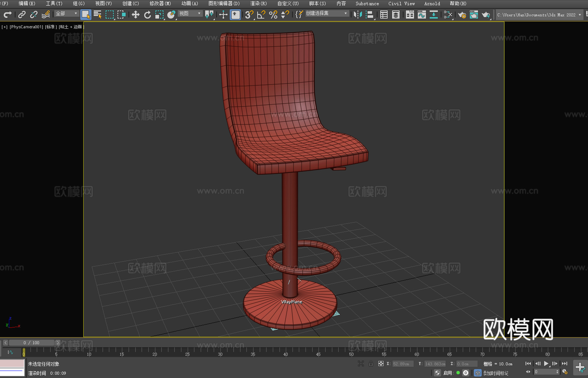Click the icon after Curve Editor
This screenshot has height=378, width=588.
(434, 14)
